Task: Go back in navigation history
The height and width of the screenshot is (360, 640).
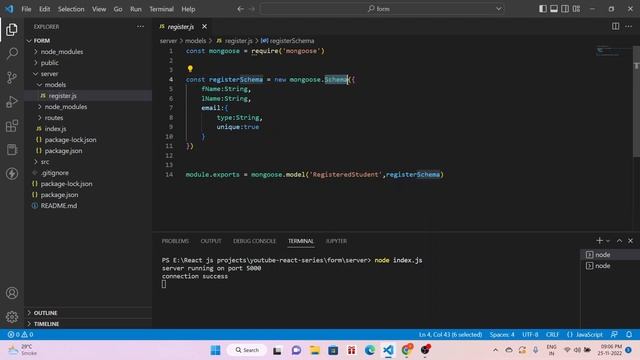Action: coord(240,9)
